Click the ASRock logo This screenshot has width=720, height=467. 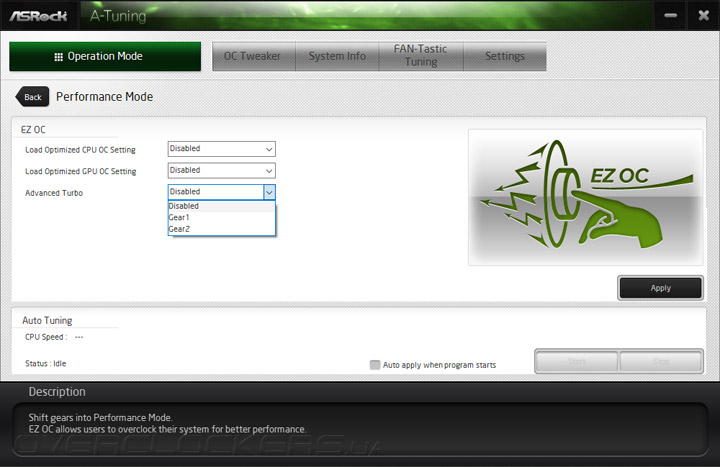coord(39,16)
